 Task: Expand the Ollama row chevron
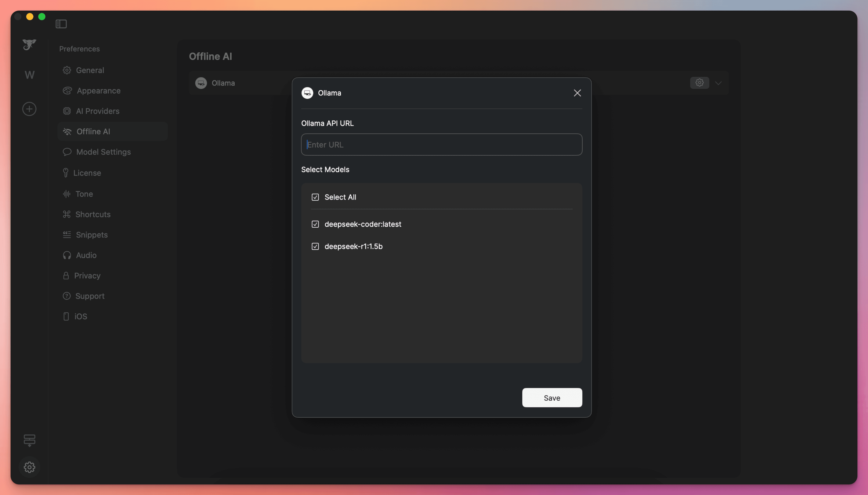[718, 83]
